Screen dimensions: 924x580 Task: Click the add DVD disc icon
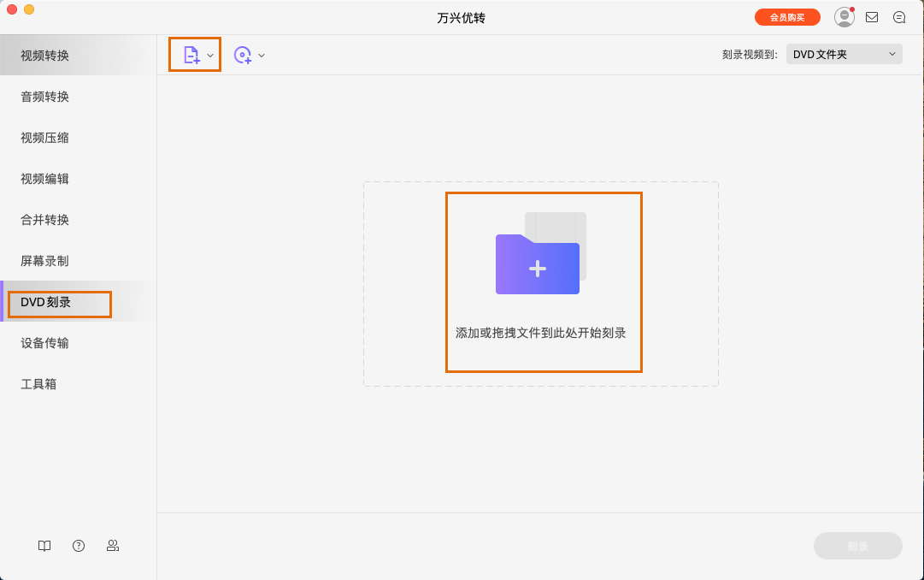[243, 53]
